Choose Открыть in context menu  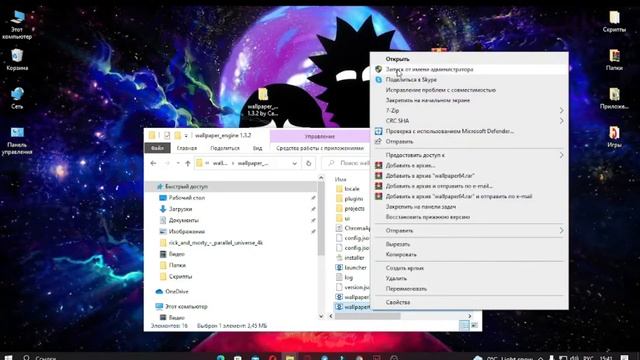point(469,59)
